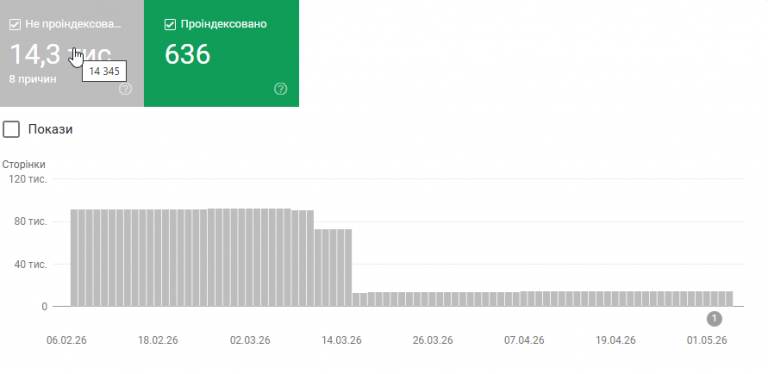
Task: Uncheck the "Проіндексовано" checkbox
Action: pyautogui.click(x=170, y=24)
